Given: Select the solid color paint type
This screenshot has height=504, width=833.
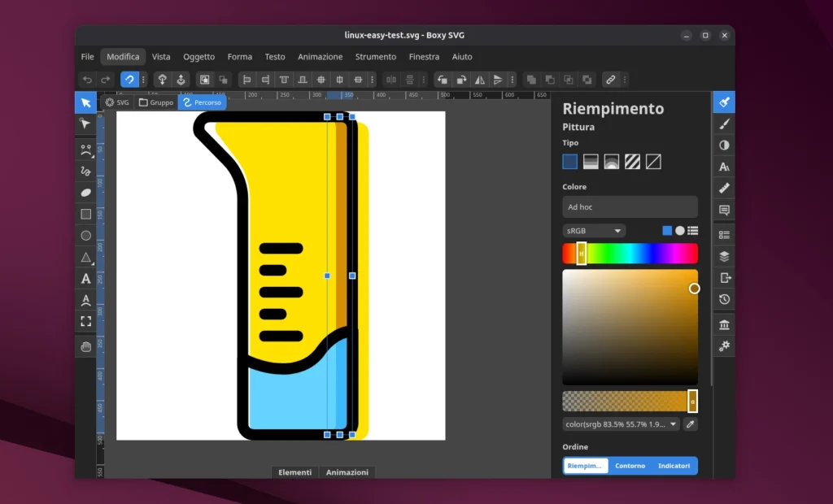Looking at the screenshot, I should point(570,162).
